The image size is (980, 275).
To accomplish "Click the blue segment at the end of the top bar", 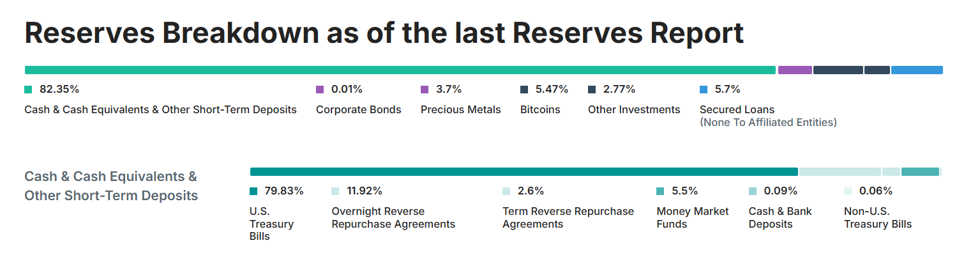I will point(917,70).
